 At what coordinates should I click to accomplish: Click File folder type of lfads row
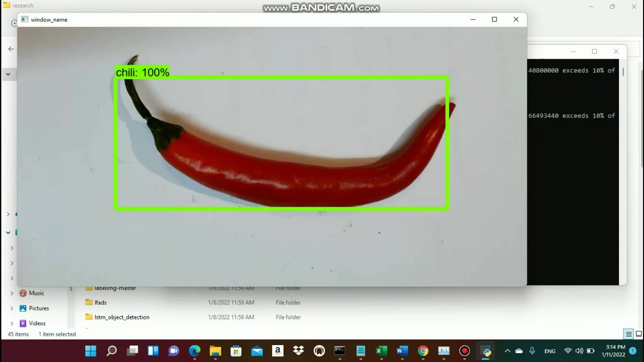click(288, 303)
